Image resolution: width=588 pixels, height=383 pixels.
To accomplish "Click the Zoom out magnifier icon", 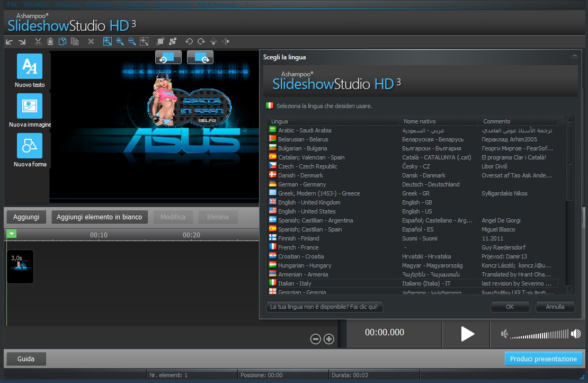I will coord(132,42).
